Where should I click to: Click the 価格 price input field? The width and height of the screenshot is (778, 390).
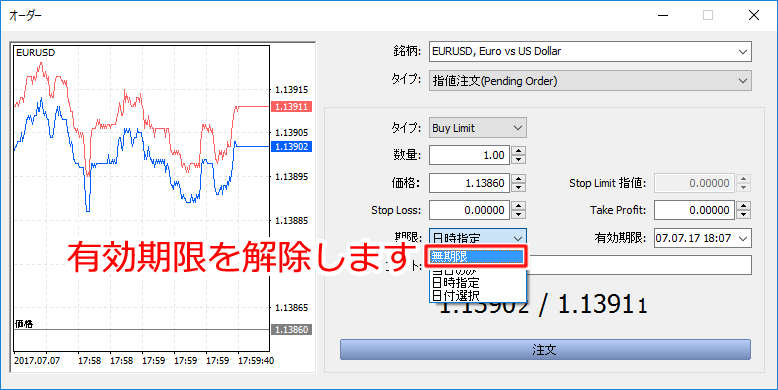470,183
